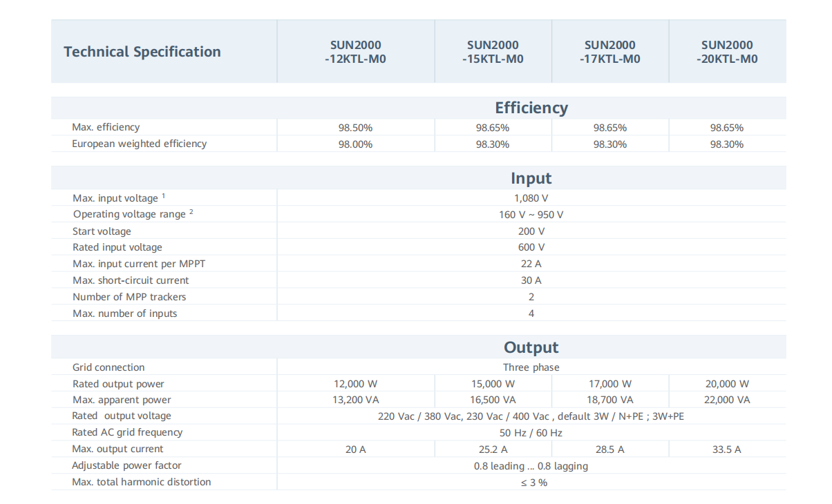Viewport: 832px width, 504px height.
Task: Click the 200 V start voltage value
Action: (x=531, y=231)
